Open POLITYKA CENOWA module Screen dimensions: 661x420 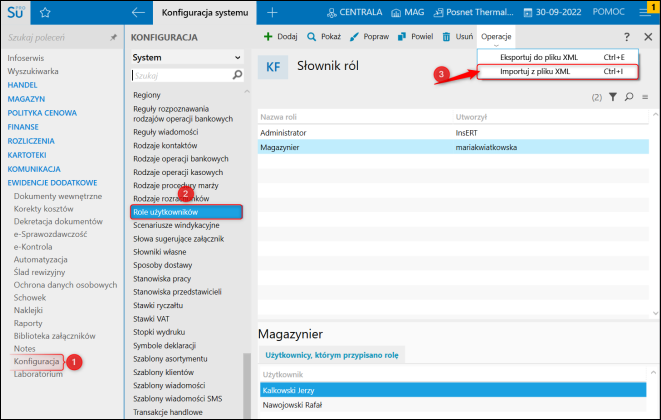[42, 113]
